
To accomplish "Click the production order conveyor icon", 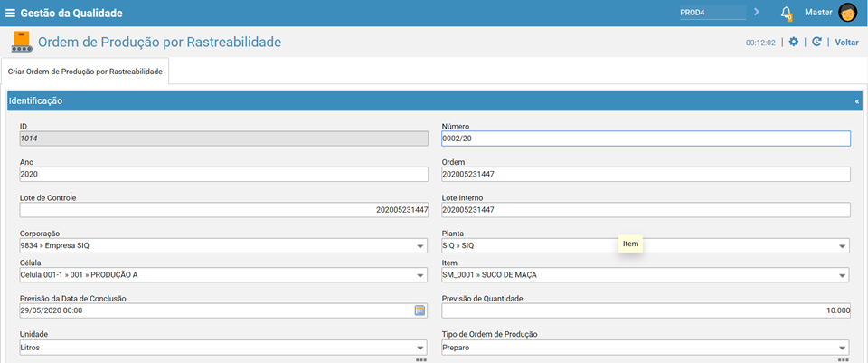I will (22, 43).
